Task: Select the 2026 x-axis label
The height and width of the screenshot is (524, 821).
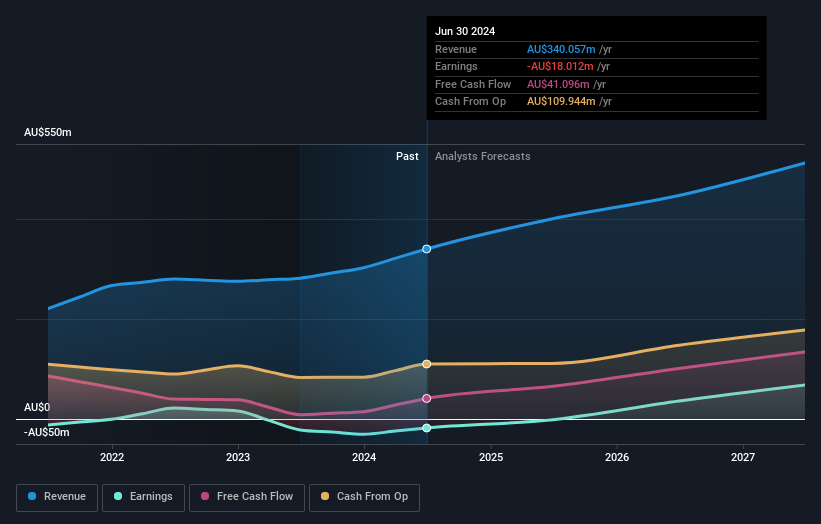Action: 617,457
